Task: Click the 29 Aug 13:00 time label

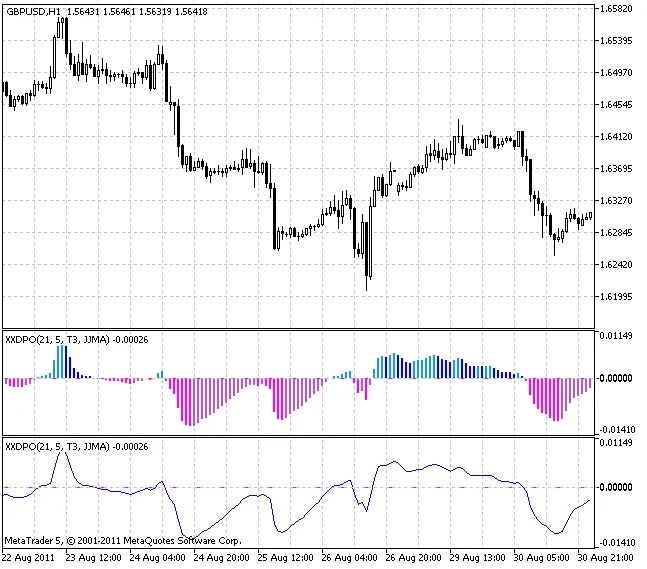Action: click(x=479, y=557)
